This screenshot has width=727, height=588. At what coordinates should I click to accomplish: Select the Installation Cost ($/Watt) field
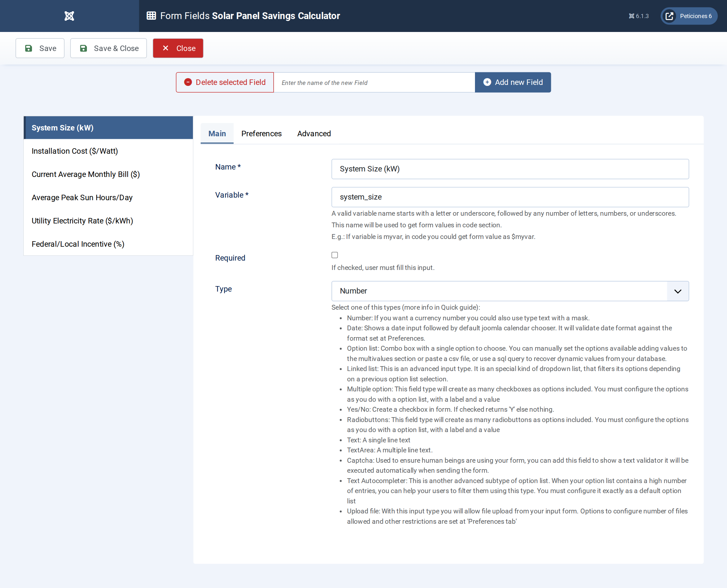tap(109, 151)
